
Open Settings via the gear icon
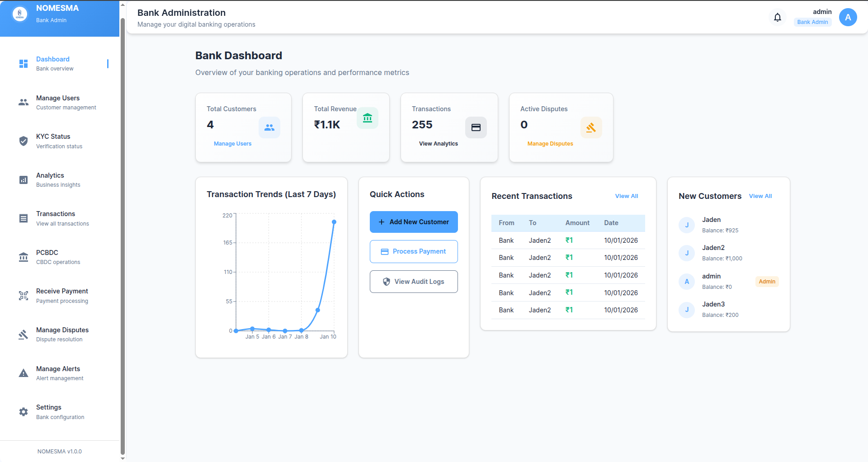(23, 411)
